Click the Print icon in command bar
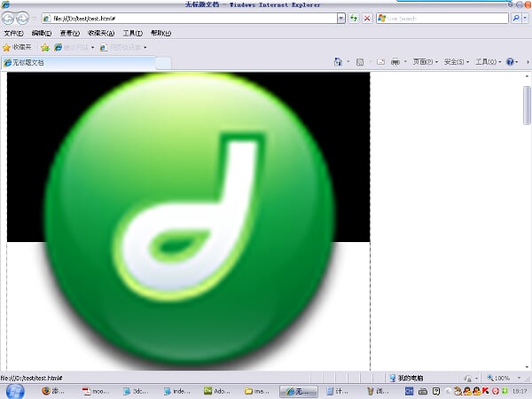 [395, 62]
